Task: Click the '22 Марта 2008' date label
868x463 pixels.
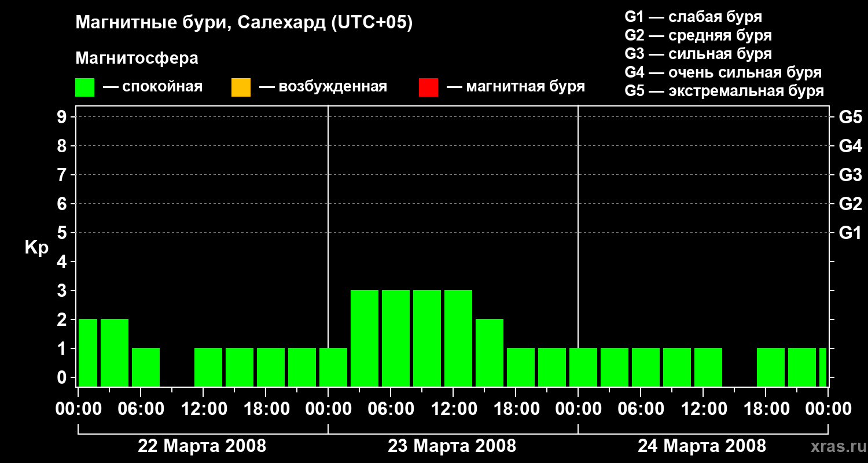Action: [202, 446]
